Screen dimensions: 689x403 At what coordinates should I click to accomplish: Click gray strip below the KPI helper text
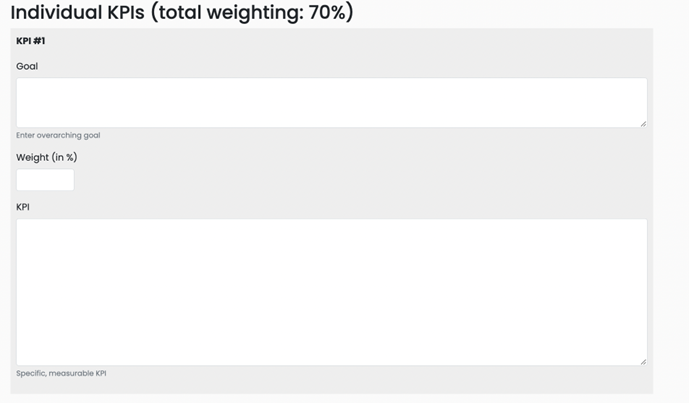point(330,386)
